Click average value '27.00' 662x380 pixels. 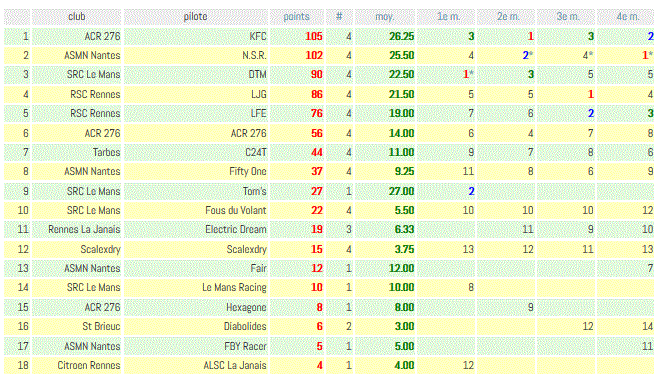click(x=402, y=191)
